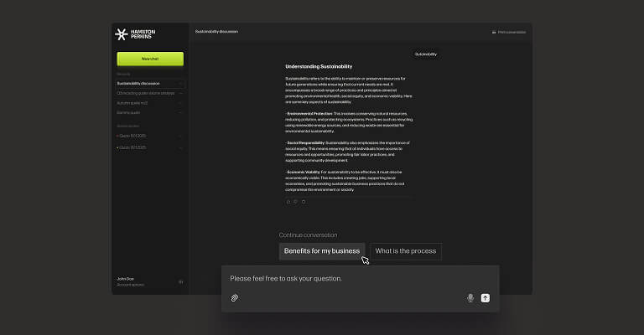Start voice input with the microphone icon
Image resolution: width=644 pixels, height=335 pixels.
(x=470, y=297)
